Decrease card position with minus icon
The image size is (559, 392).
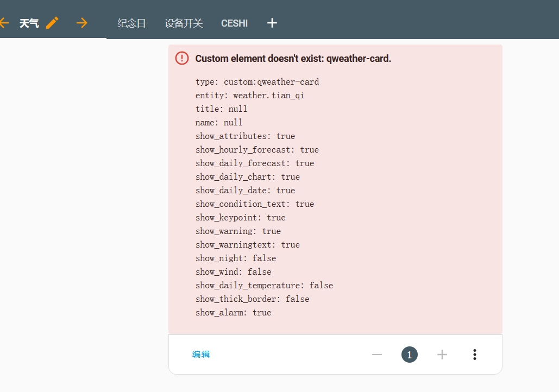tap(377, 355)
